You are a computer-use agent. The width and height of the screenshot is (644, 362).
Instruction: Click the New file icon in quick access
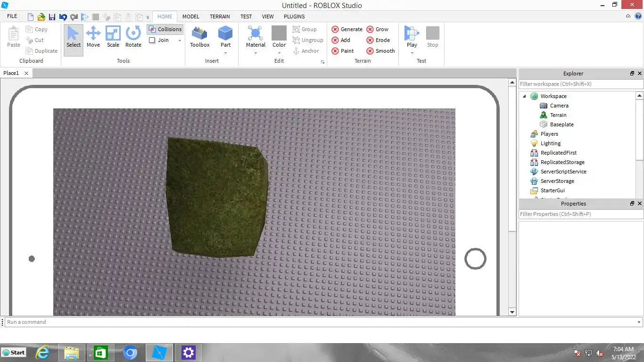[31, 17]
